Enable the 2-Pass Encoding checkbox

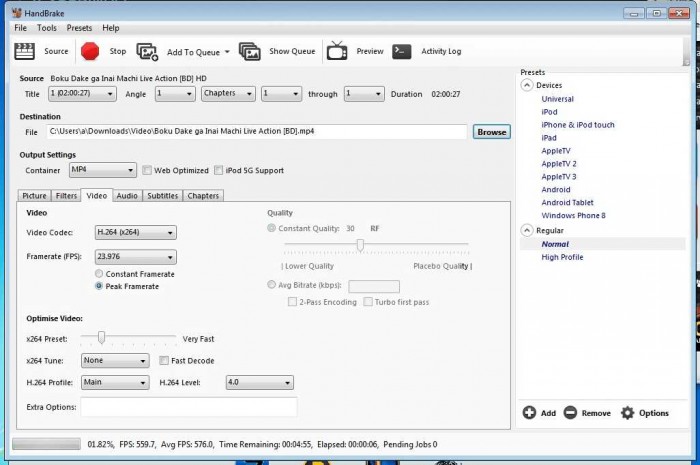coord(292,302)
